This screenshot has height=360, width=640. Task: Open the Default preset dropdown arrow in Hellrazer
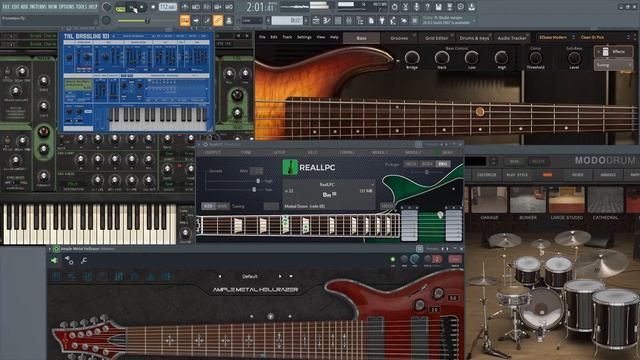[x=291, y=276]
